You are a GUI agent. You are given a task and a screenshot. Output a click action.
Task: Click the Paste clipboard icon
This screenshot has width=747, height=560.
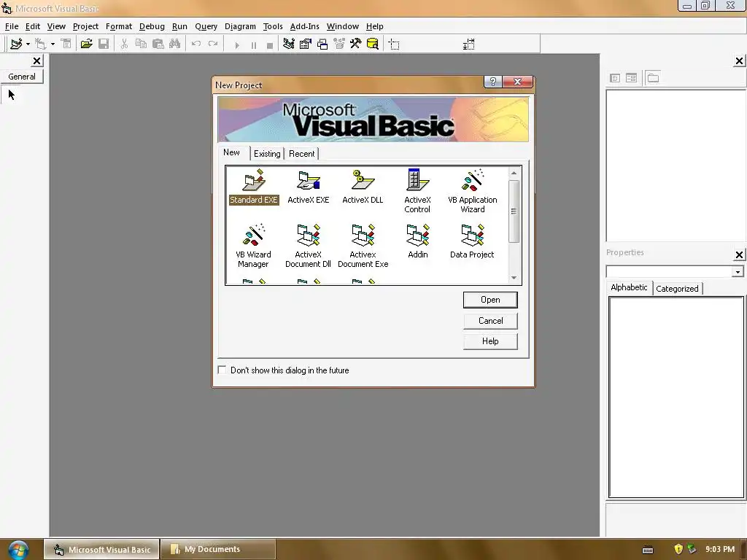pyautogui.click(x=158, y=44)
